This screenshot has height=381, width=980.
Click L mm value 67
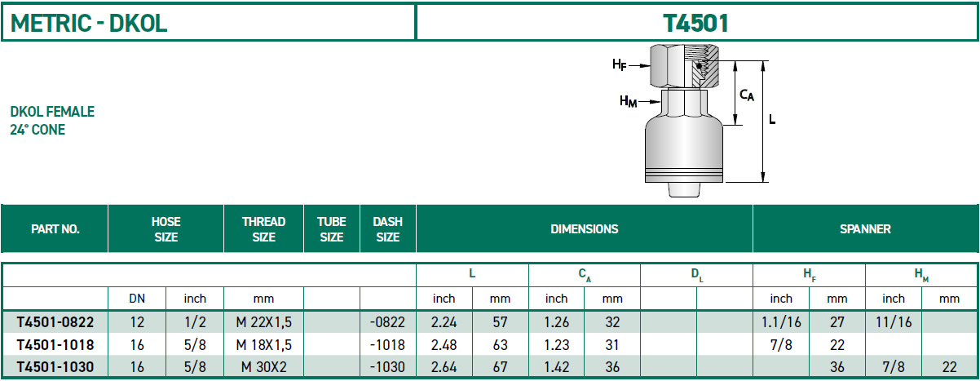click(500, 367)
